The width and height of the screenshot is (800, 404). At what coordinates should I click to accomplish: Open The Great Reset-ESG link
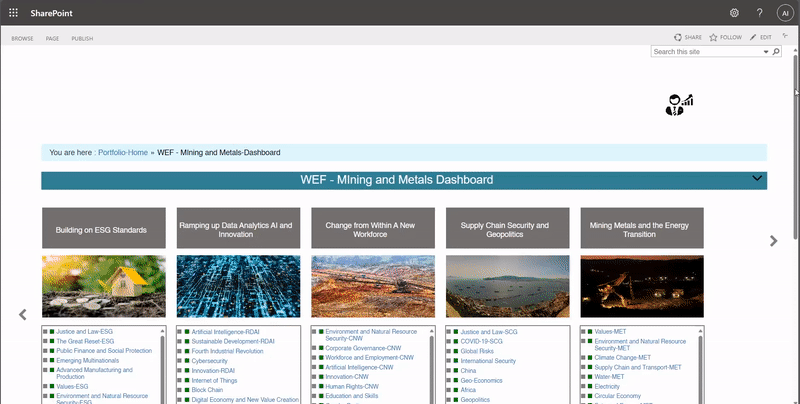click(x=85, y=341)
